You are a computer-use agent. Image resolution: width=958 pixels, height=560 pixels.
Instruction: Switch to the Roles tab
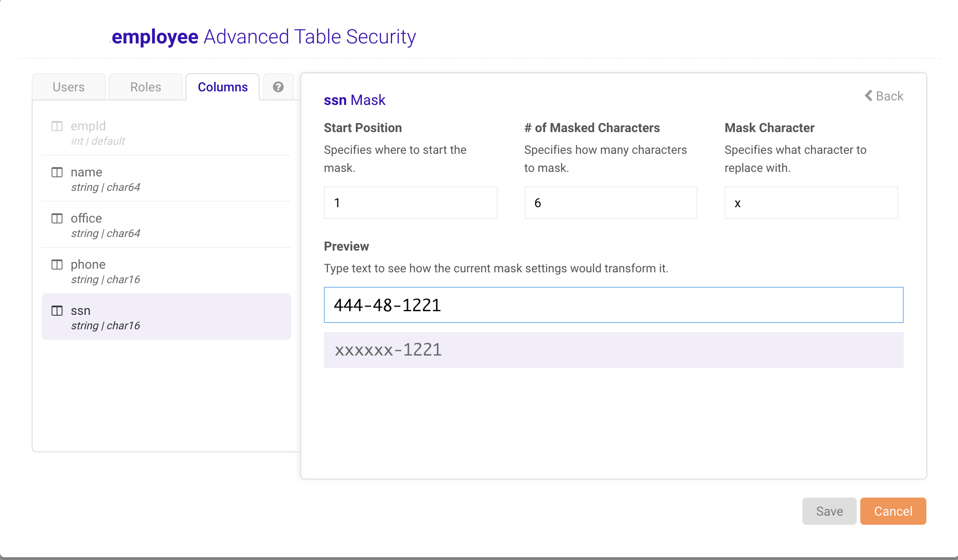[146, 87]
